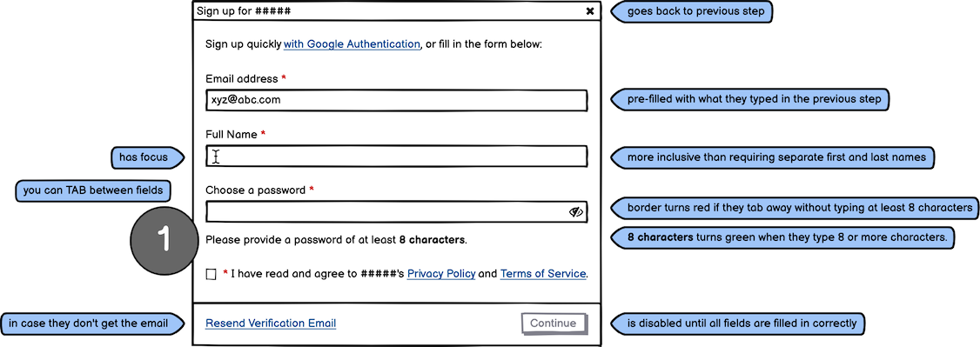980x347 pixels.
Task: Click into the Full Name field
Action: pos(396,156)
